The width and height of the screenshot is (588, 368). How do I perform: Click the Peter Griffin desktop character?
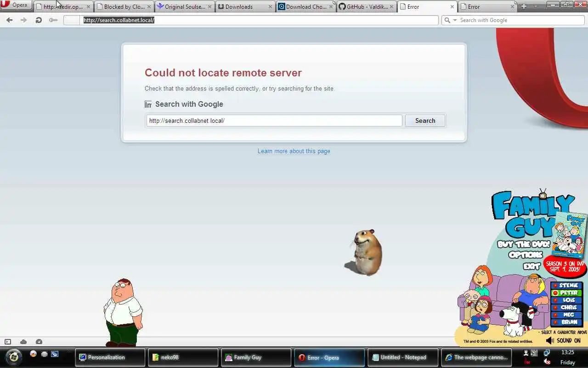click(123, 312)
